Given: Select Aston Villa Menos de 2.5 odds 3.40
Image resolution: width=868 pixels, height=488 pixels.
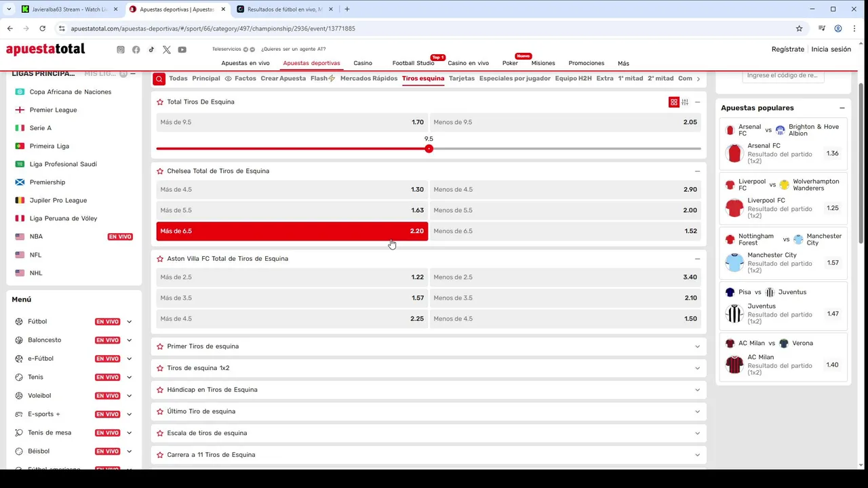Looking at the screenshot, I should [x=565, y=277].
